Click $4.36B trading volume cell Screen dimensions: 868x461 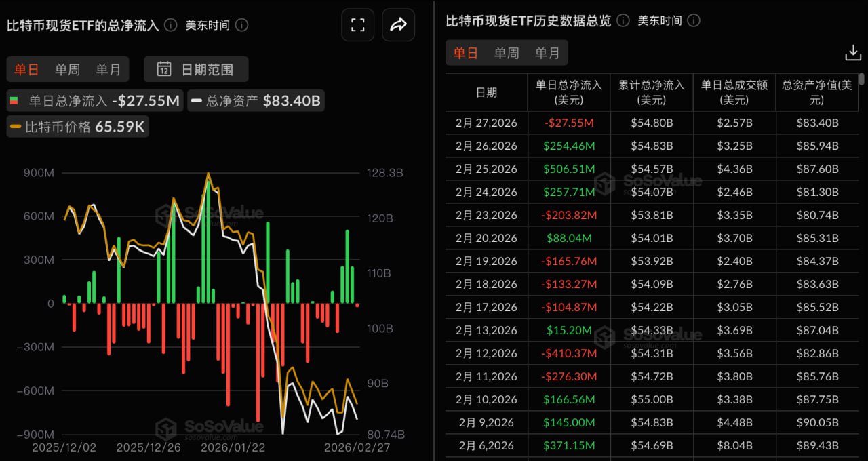[x=734, y=169]
